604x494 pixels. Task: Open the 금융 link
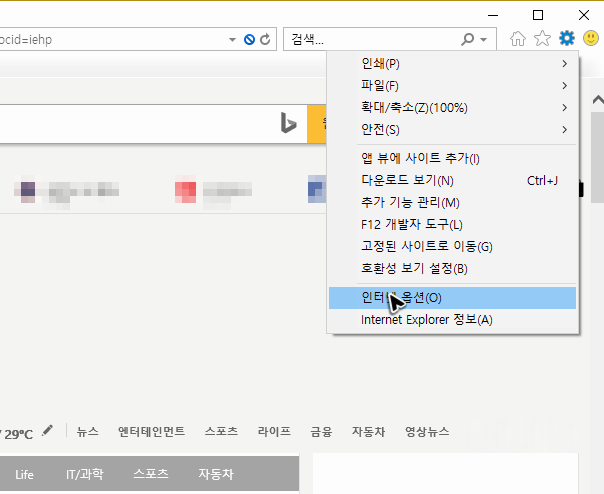pos(321,431)
